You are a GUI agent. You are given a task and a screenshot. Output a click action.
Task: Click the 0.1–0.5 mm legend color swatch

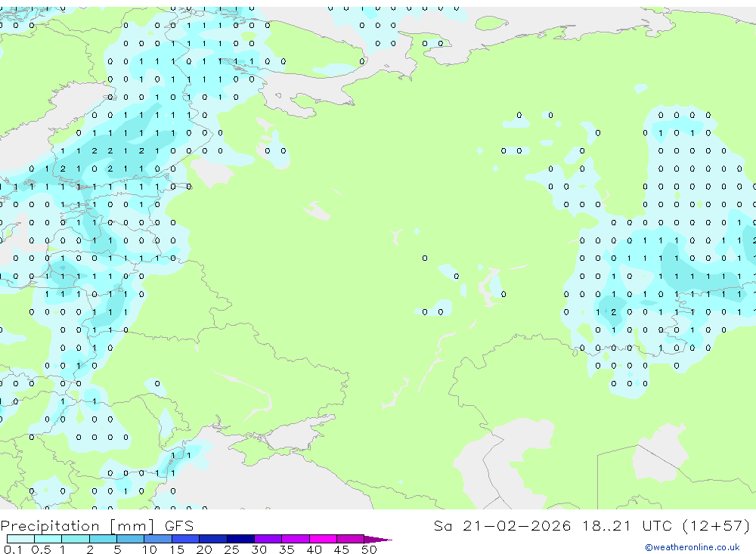coord(20,539)
